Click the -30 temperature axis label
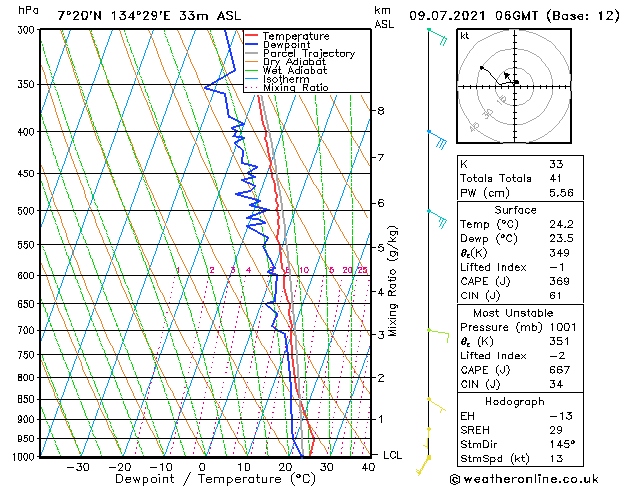Screen dimensions: 629x486 click(x=77, y=467)
